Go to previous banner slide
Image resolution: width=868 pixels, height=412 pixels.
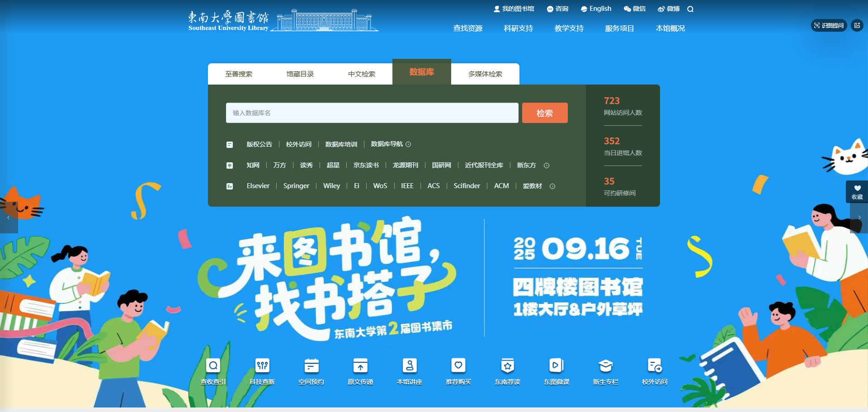pyautogui.click(x=8, y=218)
